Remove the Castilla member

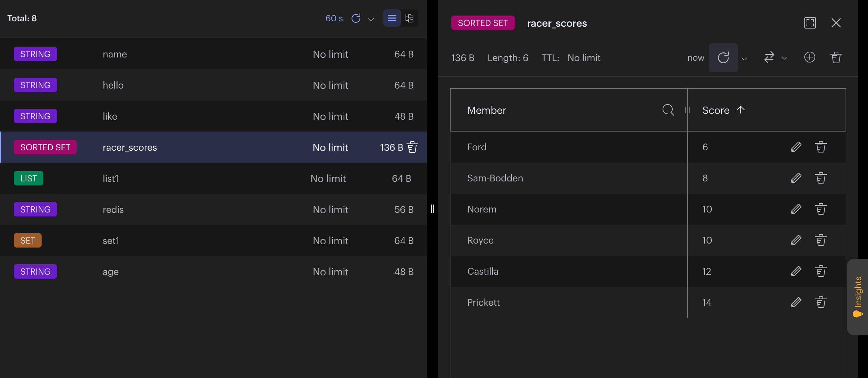[x=821, y=271]
